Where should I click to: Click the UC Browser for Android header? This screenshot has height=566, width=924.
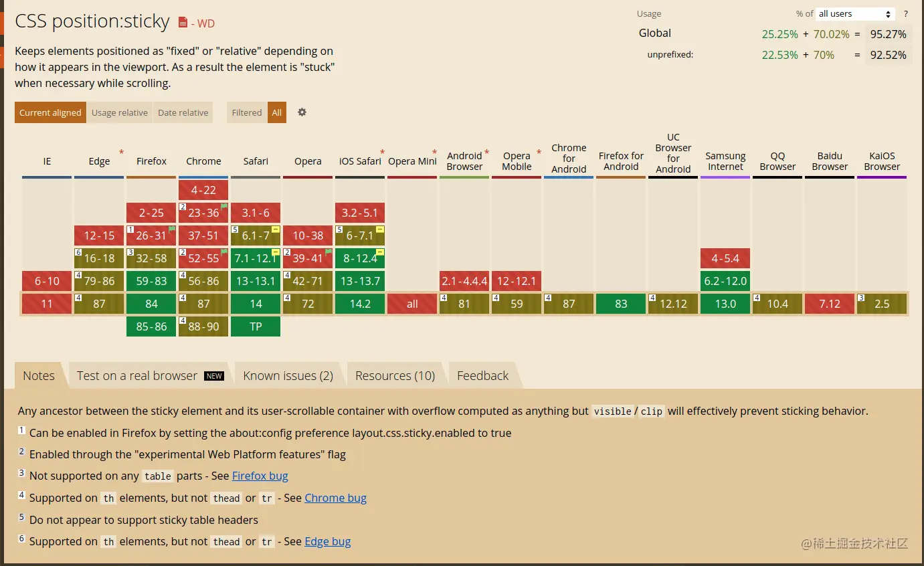click(673, 153)
